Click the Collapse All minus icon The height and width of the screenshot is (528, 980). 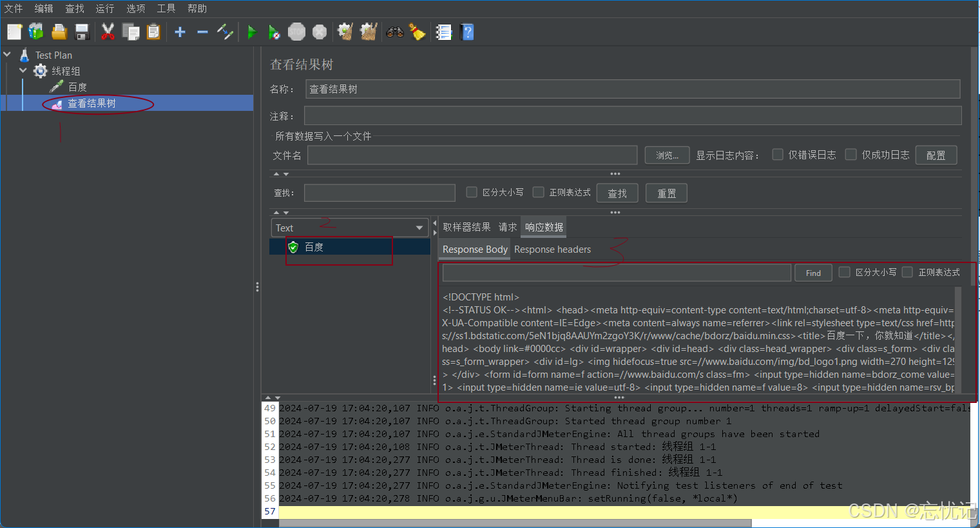202,32
